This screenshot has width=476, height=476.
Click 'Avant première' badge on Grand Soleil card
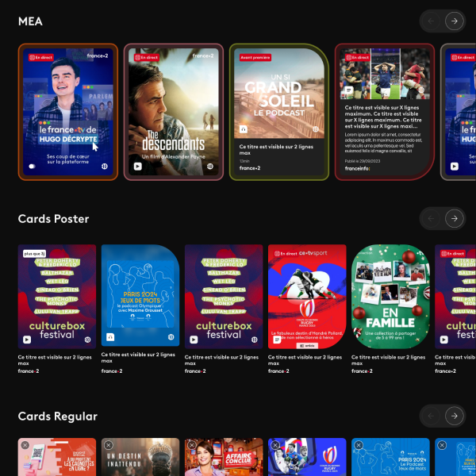[255, 57]
